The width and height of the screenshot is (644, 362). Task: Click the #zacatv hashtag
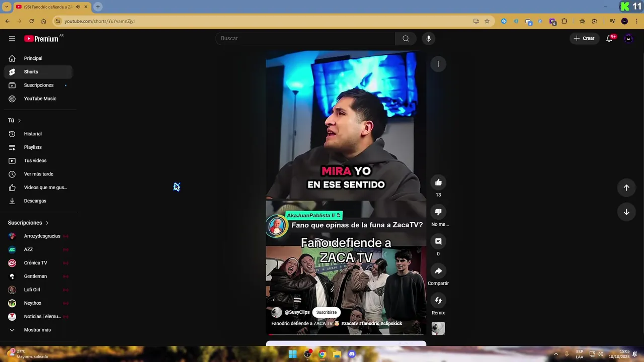pos(349,324)
